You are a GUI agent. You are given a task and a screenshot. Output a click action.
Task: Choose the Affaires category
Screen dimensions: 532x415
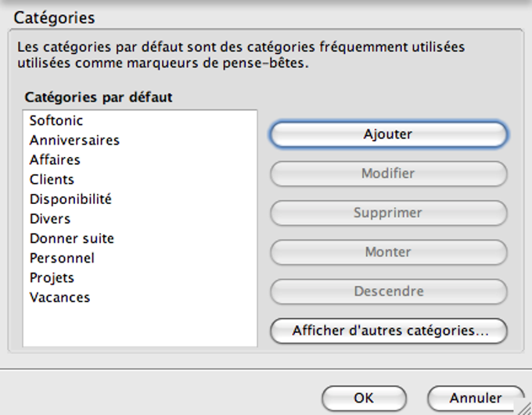tap(55, 160)
